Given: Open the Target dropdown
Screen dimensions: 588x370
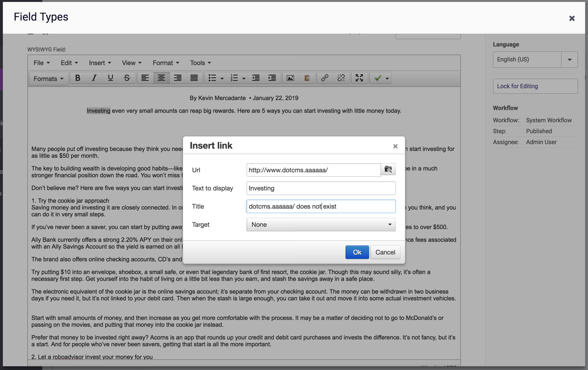Looking at the screenshot, I should [x=321, y=225].
